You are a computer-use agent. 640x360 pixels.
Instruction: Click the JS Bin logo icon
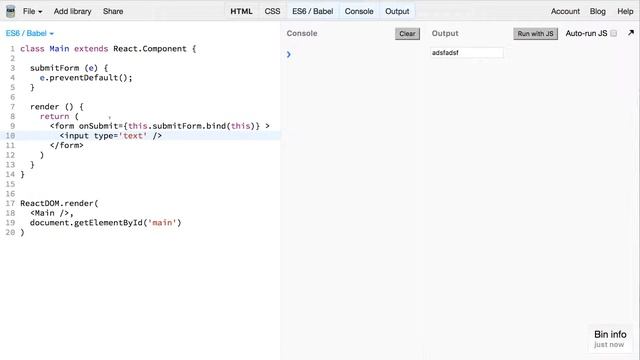[x=11, y=11]
